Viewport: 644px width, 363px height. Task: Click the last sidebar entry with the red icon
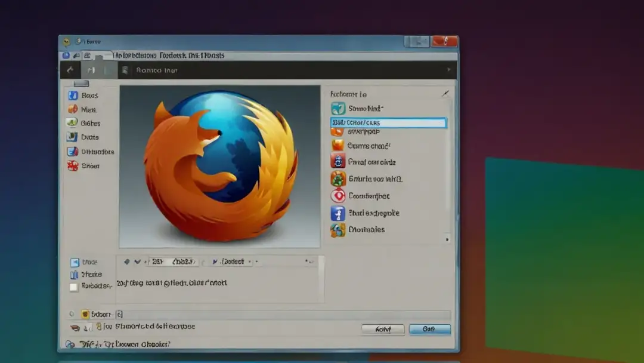(x=72, y=166)
